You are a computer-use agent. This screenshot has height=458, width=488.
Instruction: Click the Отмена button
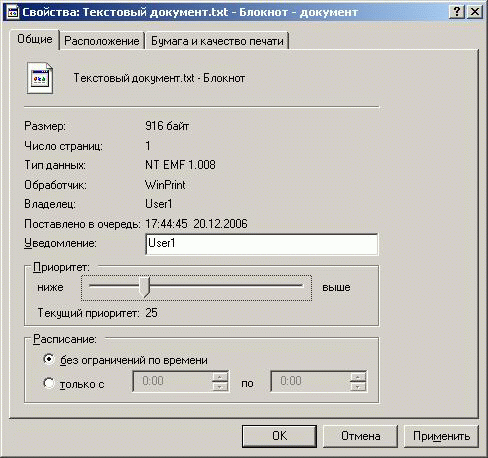360,436
